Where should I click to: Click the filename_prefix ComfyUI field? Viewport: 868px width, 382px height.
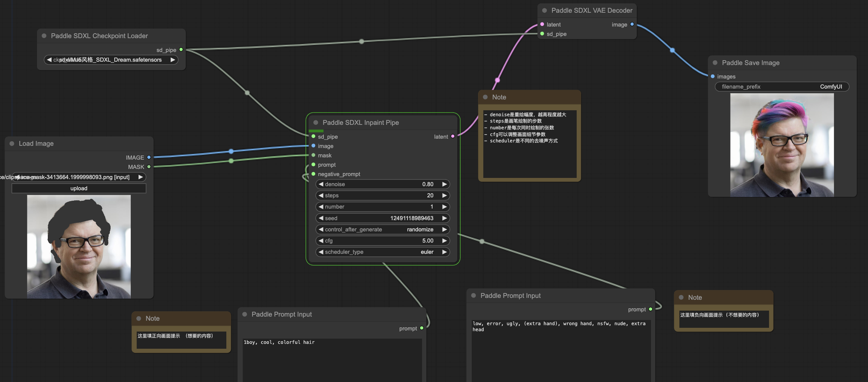(x=781, y=87)
